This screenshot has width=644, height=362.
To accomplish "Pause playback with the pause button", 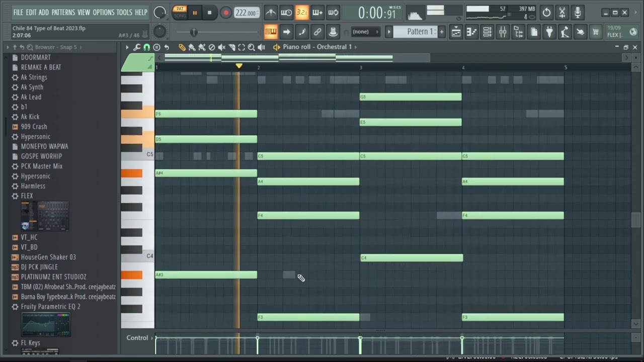I will point(195,13).
